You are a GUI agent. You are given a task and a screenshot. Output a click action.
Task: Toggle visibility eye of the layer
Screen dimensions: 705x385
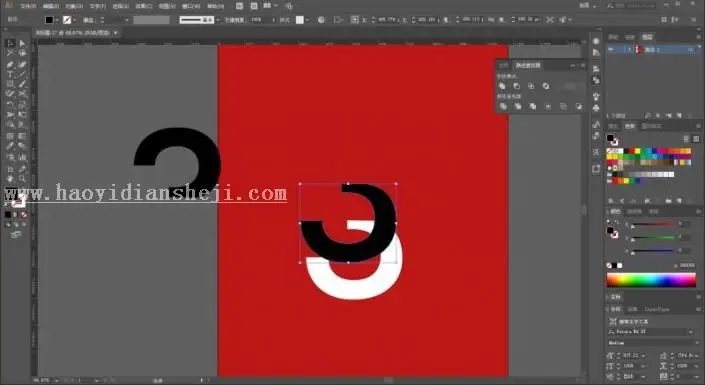point(611,49)
